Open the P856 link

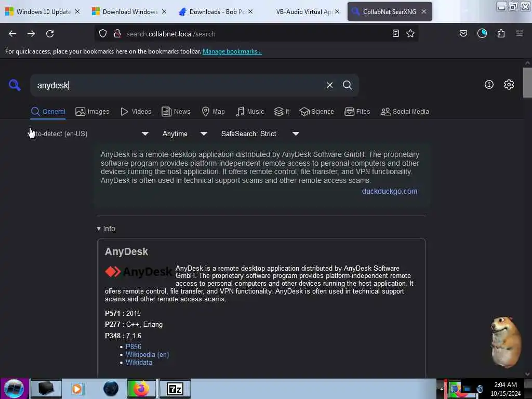[x=134, y=347]
